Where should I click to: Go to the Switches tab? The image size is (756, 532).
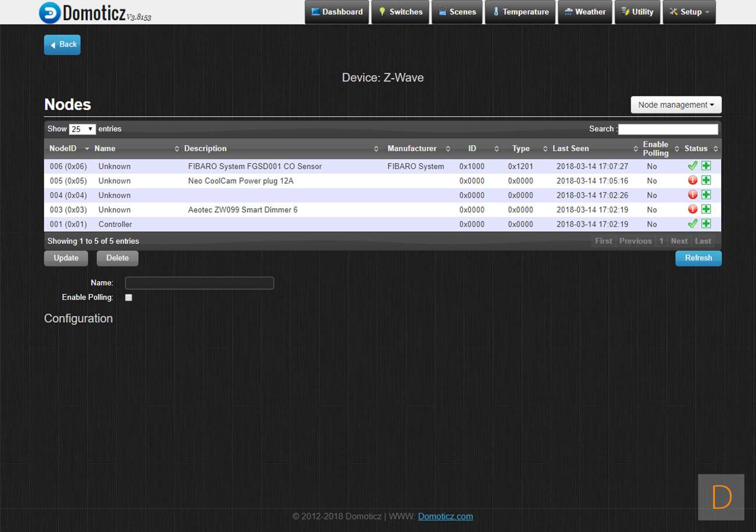tap(400, 12)
